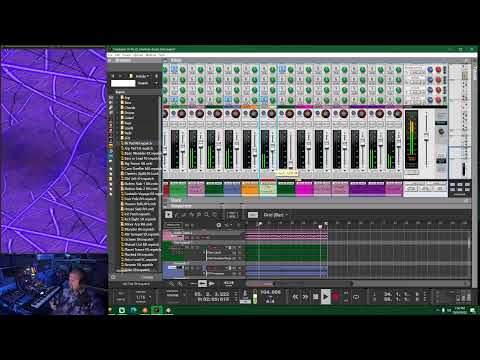Select the Hand tool in sequencer toolbar
This screenshot has width=480, height=360.
tap(215, 215)
